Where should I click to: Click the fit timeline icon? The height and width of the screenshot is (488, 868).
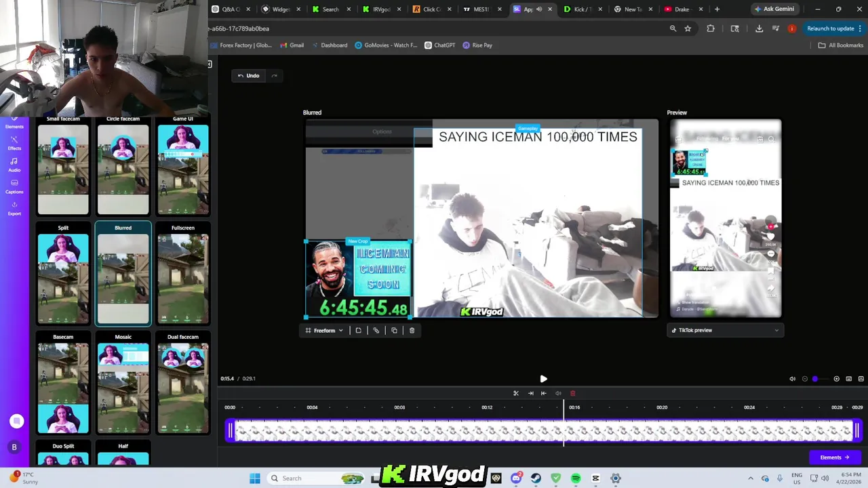click(x=848, y=379)
